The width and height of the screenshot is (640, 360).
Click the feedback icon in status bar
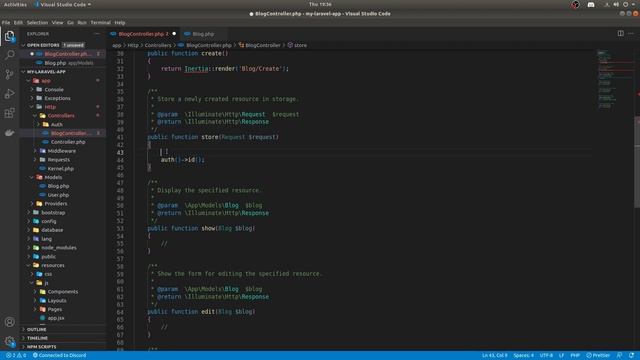620,356
